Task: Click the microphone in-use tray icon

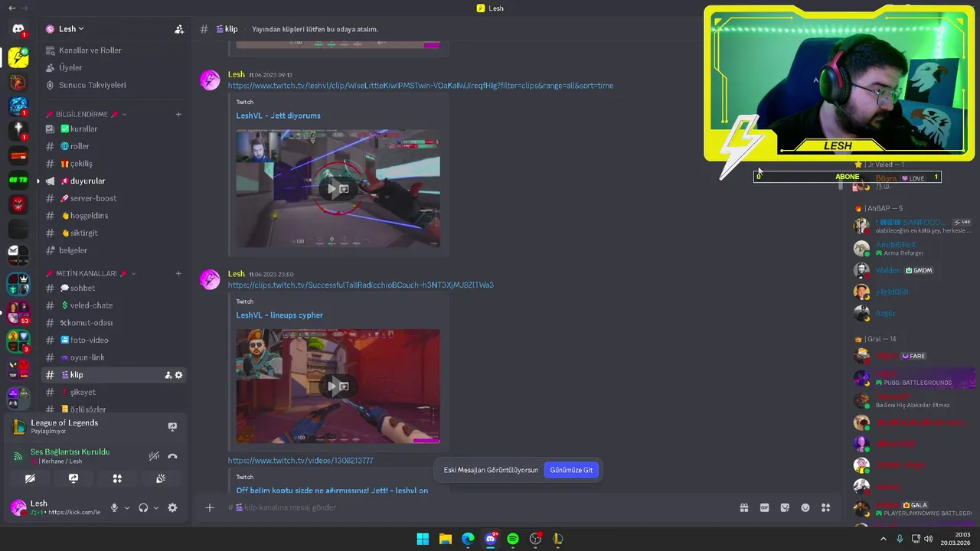Action: click(x=900, y=539)
